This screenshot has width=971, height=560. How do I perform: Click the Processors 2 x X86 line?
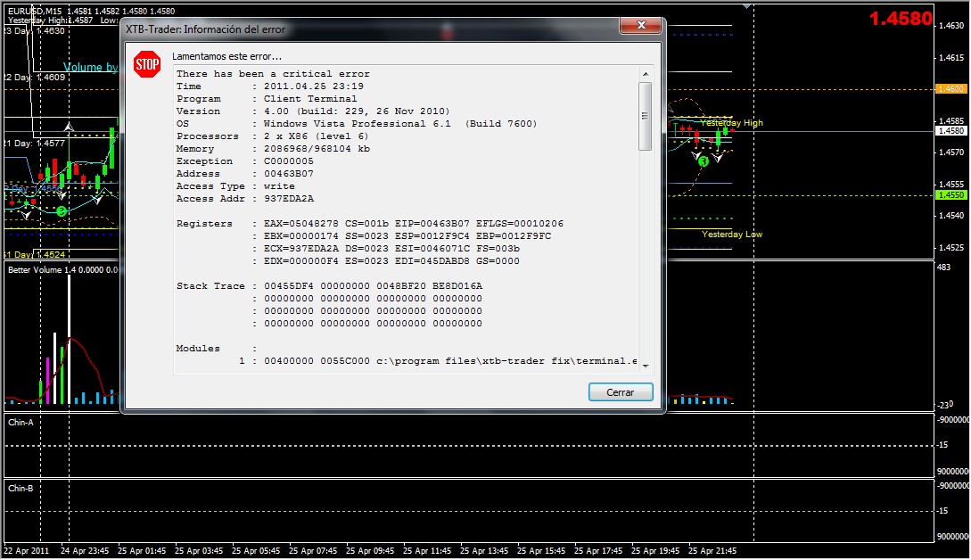point(273,136)
